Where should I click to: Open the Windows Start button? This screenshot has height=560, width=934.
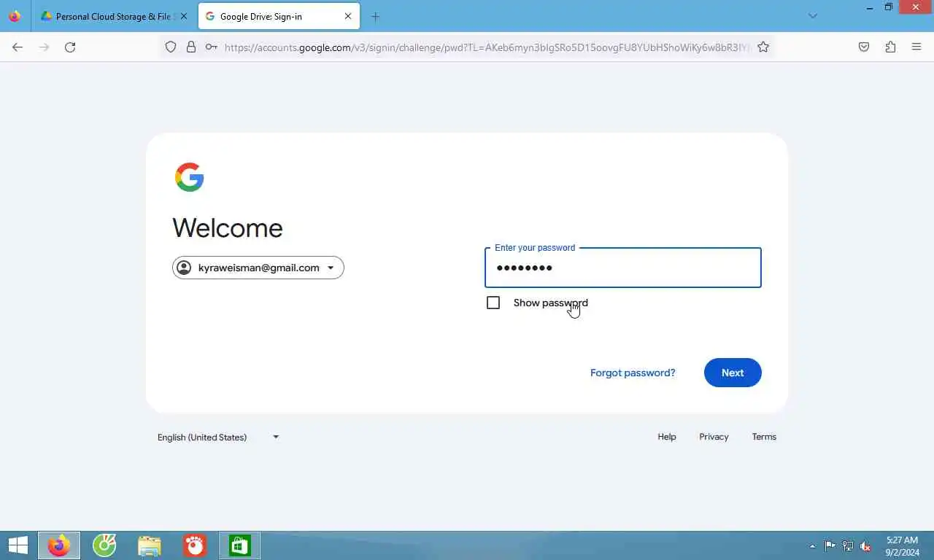18,545
